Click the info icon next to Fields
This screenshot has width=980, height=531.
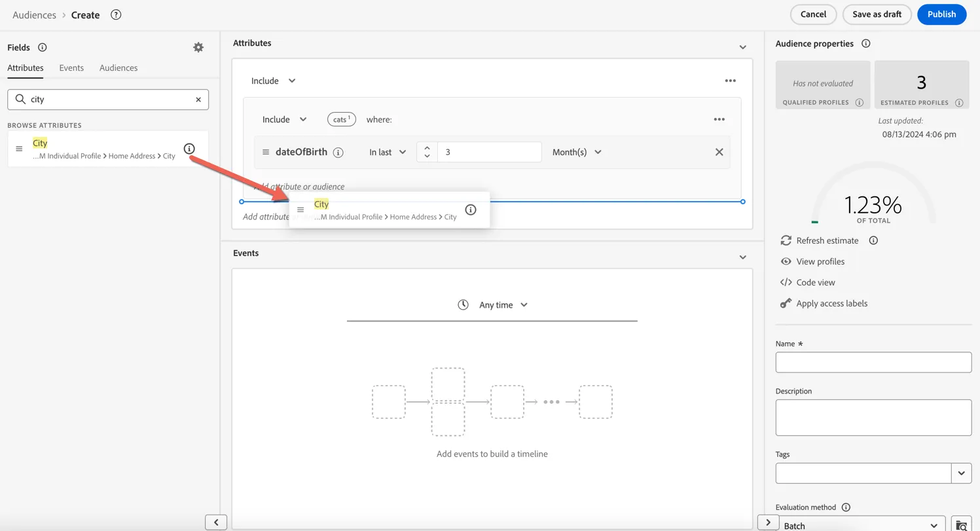[43, 47]
